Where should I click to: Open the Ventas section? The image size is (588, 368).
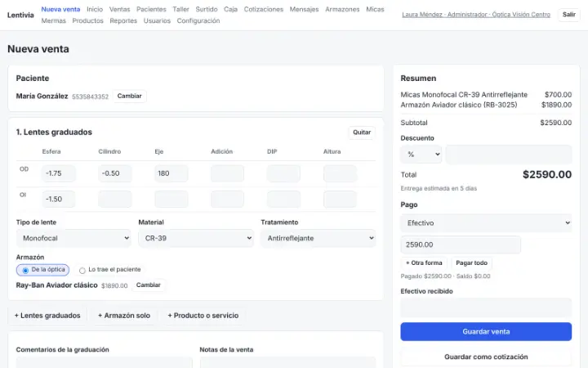pyautogui.click(x=119, y=9)
